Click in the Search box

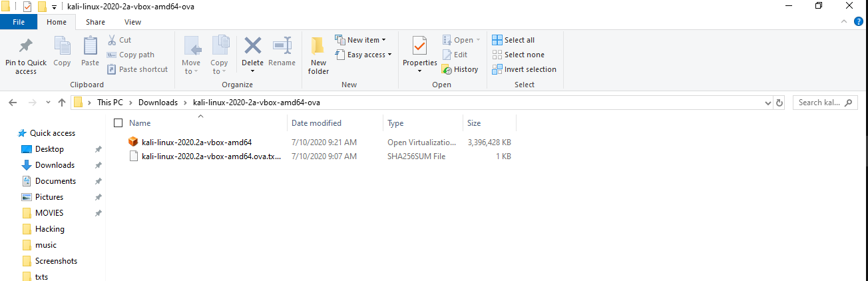pos(825,103)
